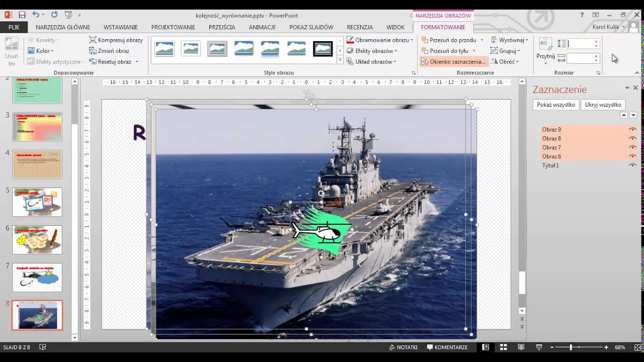Open Grupuj group dropdown
This screenshot has width=644, height=362.
click(506, 51)
